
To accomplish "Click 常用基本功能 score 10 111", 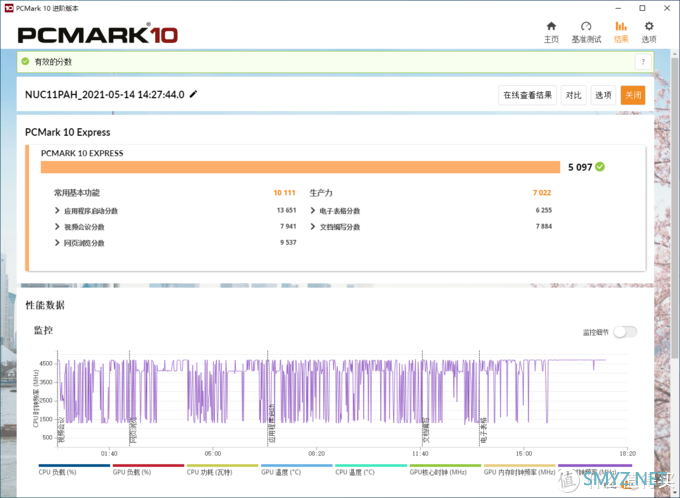I will (284, 193).
